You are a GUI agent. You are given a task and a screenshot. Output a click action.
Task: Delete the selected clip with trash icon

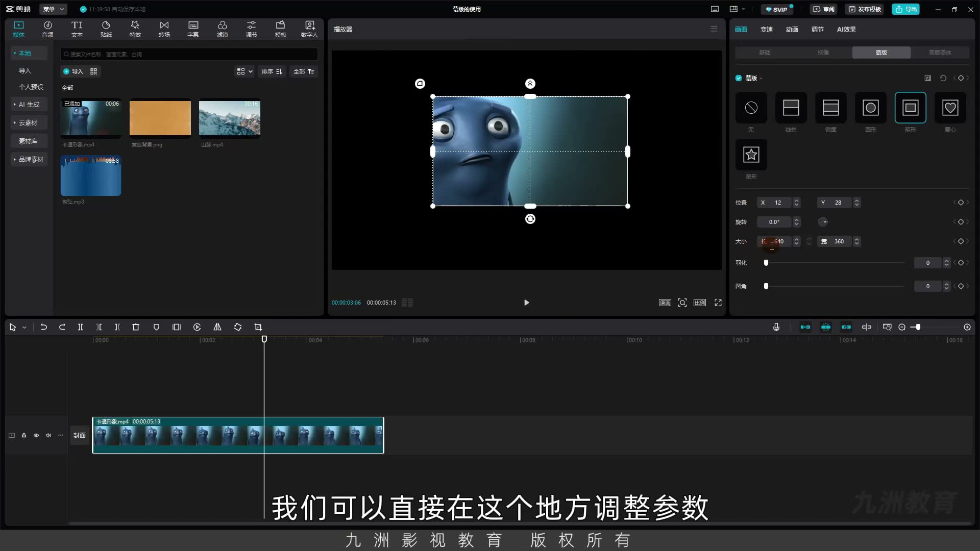click(136, 327)
